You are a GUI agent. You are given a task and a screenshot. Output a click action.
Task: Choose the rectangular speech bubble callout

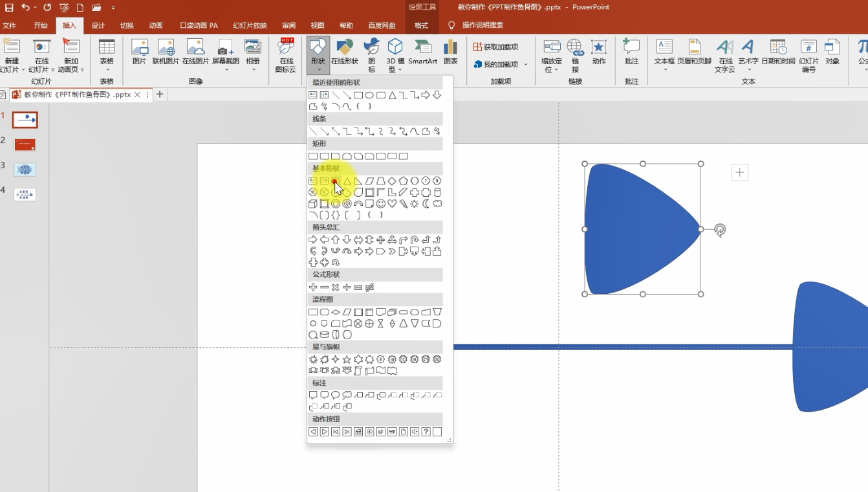[313, 395]
